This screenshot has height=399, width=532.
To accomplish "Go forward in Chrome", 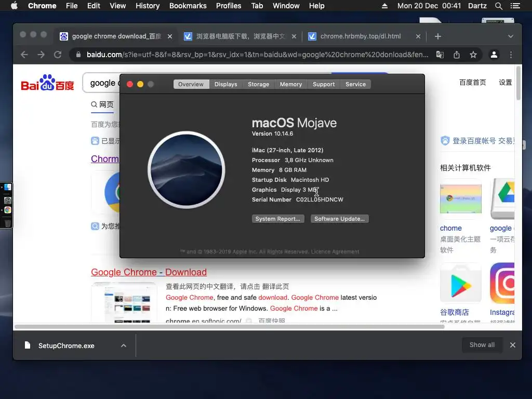I will [x=41, y=55].
